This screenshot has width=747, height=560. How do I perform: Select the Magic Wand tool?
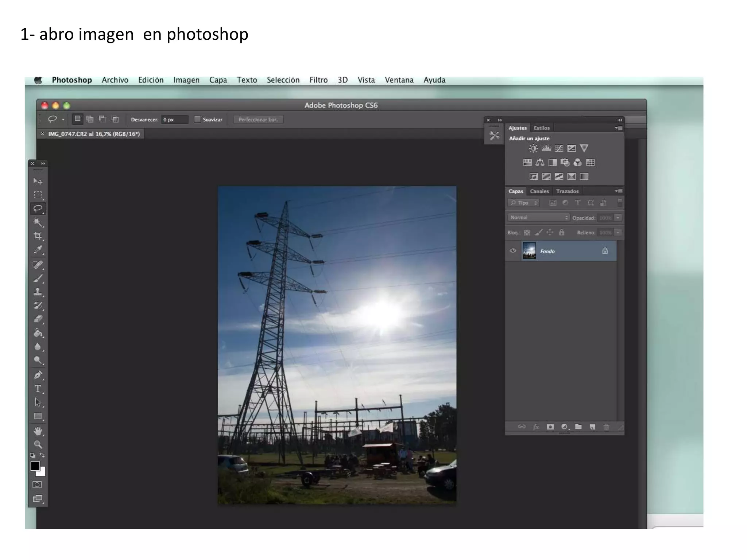38,222
